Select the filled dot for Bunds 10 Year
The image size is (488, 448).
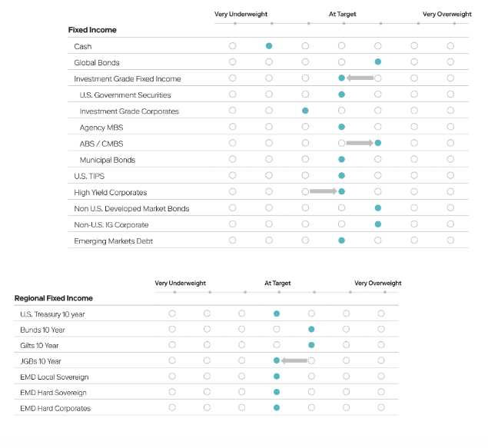(311, 329)
